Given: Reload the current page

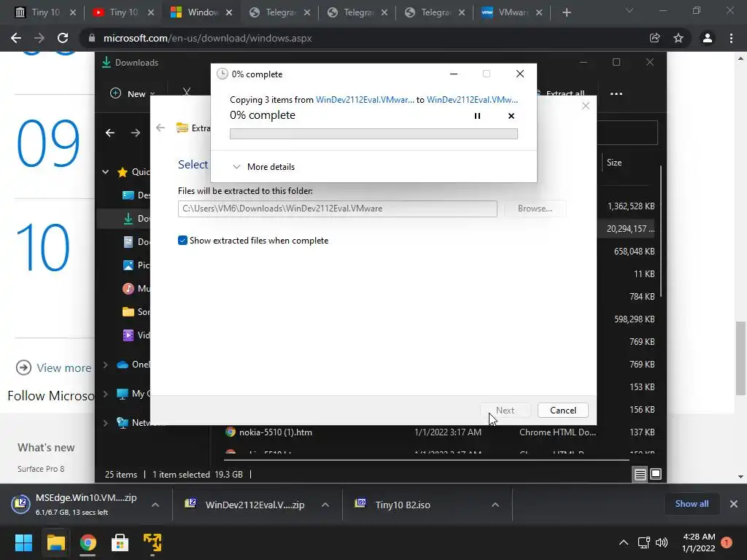Looking at the screenshot, I should click(63, 38).
